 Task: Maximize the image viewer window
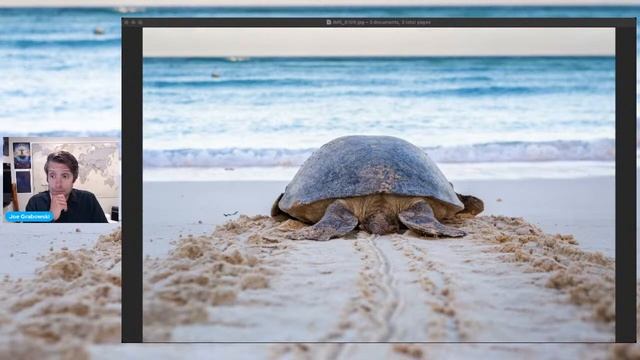coord(140,22)
